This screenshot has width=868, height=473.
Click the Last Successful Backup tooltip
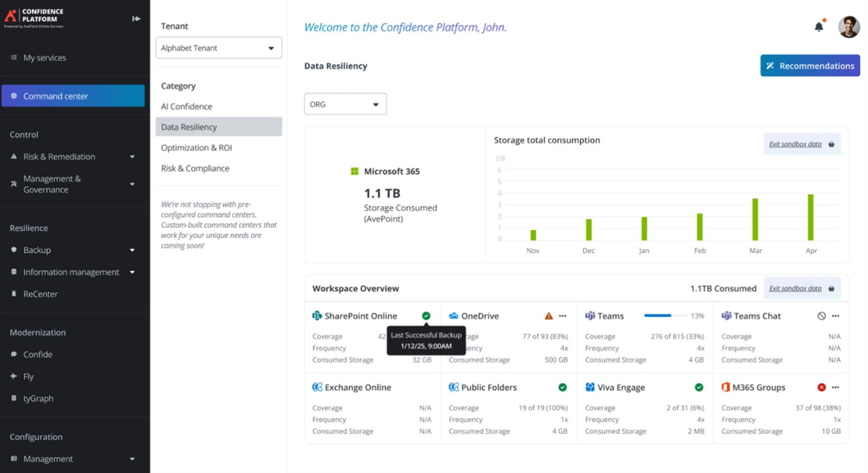pyautogui.click(x=426, y=340)
